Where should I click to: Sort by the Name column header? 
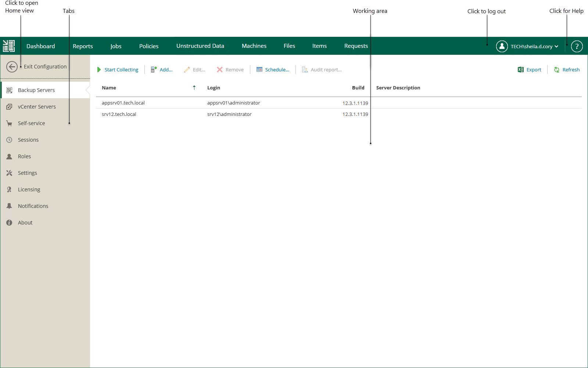click(x=109, y=88)
